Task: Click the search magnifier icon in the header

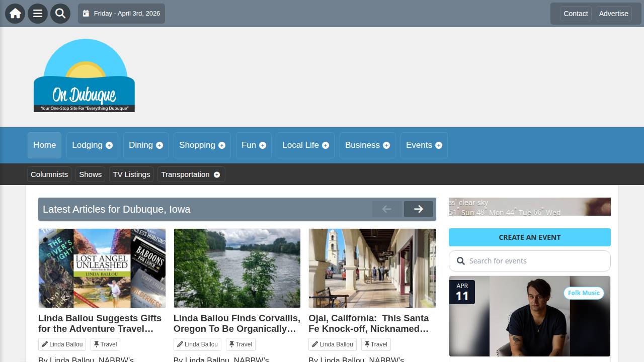Action: tap(60, 14)
